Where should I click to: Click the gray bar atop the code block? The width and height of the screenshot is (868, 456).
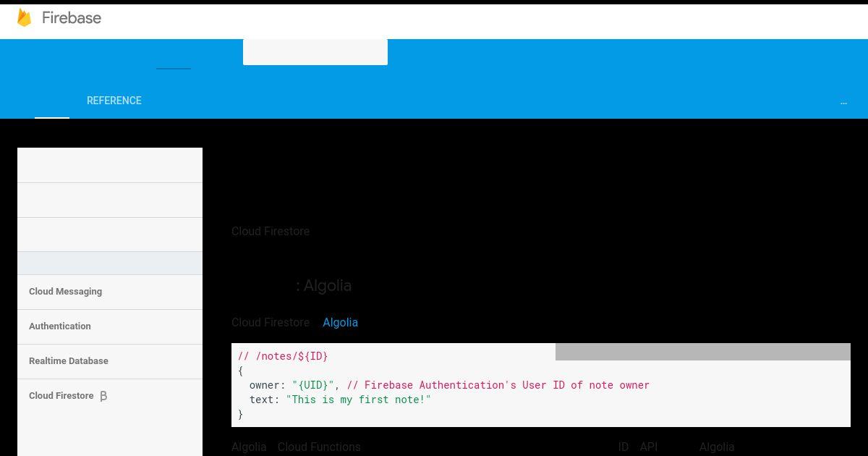coord(703,352)
